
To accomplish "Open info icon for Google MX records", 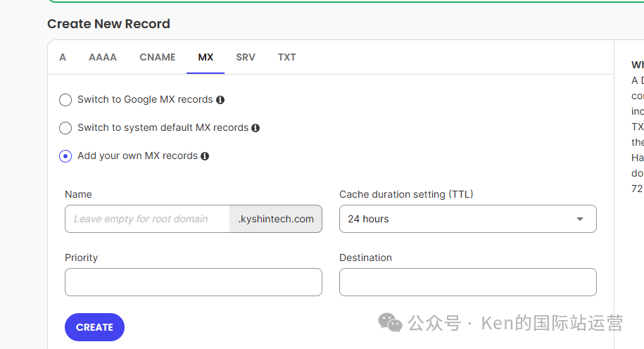I will 220,100.
